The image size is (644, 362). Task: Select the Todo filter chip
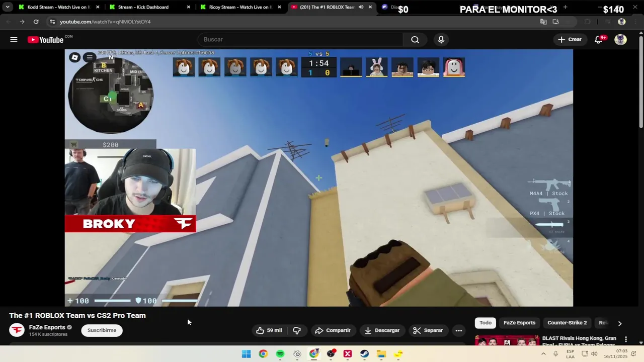click(x=486, y=323)
